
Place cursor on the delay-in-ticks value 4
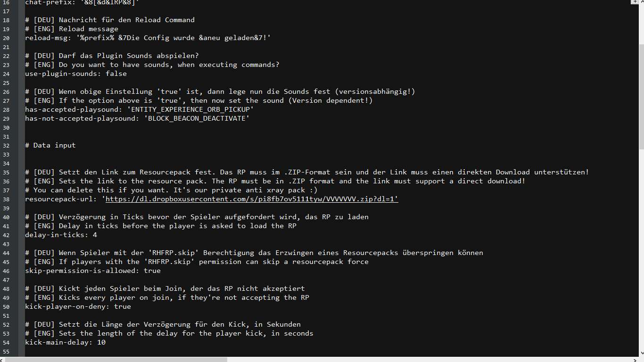click(x=95, y=235)
